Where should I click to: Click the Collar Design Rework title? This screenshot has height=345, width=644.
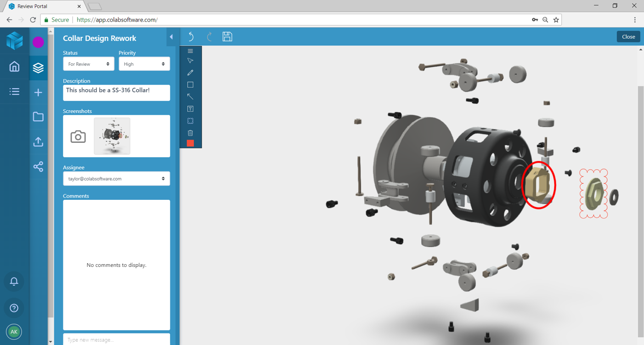click(100, 38)
